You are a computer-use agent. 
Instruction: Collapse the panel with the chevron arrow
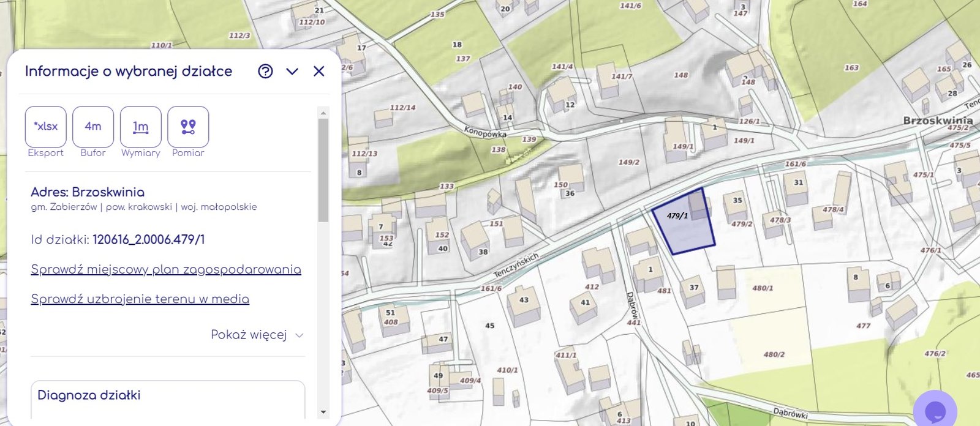(292, 72)
